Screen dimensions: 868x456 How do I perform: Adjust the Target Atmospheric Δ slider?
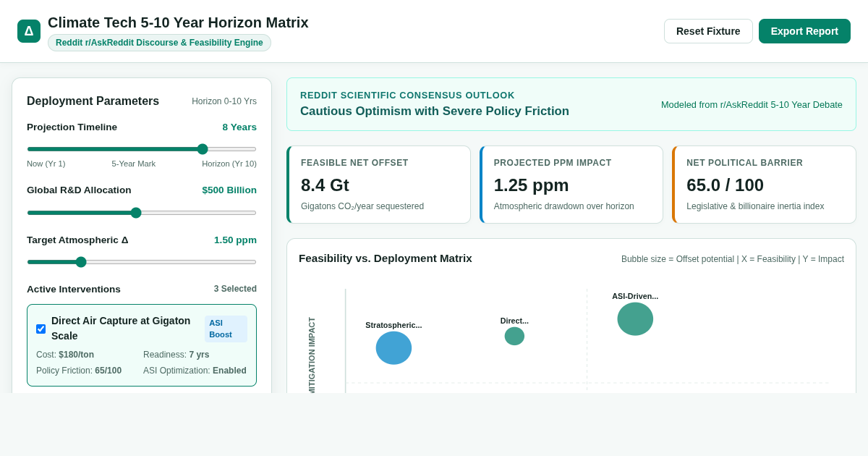tap(142, 262)
